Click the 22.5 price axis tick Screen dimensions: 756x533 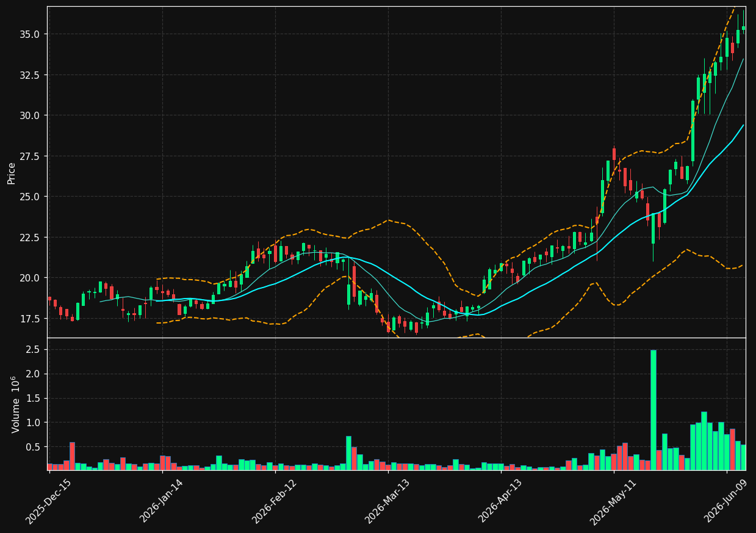[31, 237]
